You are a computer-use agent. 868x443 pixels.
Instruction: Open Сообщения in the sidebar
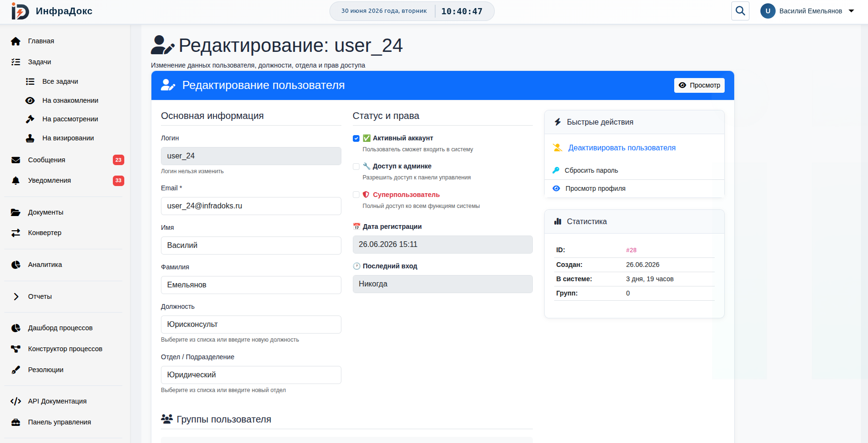tap(47, 160)
